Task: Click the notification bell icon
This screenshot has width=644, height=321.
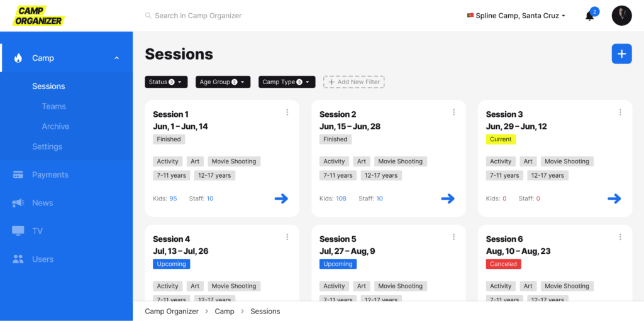Action: [x=590, y=16]
